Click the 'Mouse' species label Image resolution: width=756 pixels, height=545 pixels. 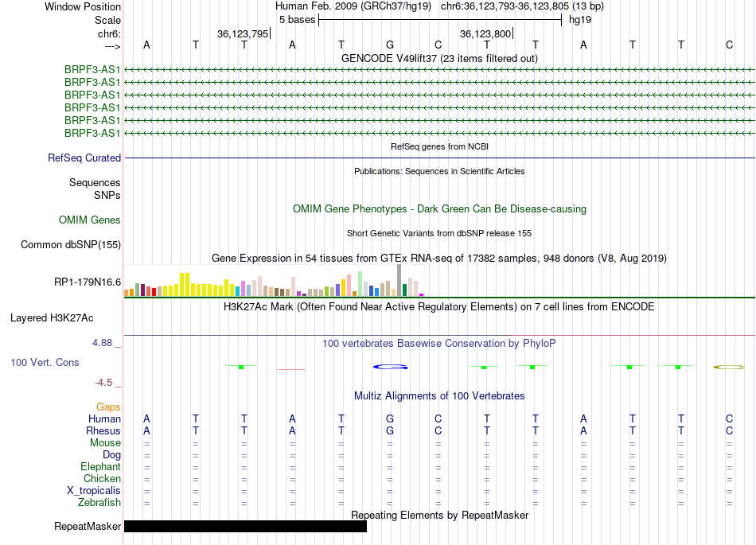pos(105,442)
